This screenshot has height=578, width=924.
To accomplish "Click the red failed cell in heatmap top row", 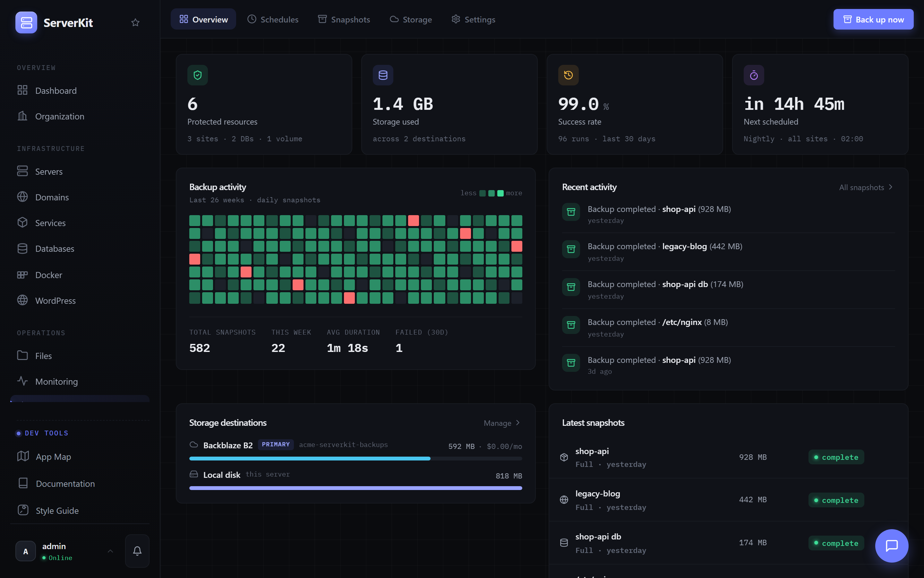I will tap(413, 221).
